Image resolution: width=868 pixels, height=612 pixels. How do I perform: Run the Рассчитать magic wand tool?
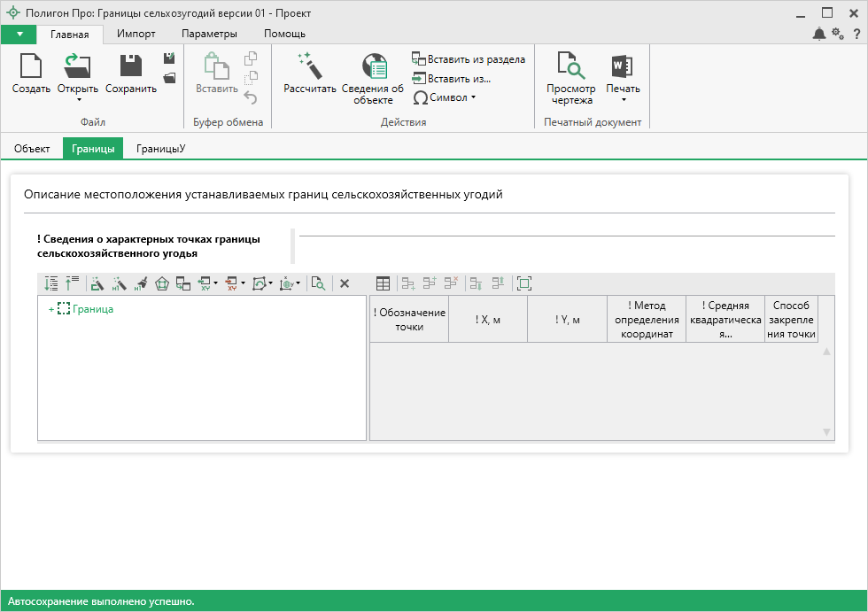click(310, 67)
